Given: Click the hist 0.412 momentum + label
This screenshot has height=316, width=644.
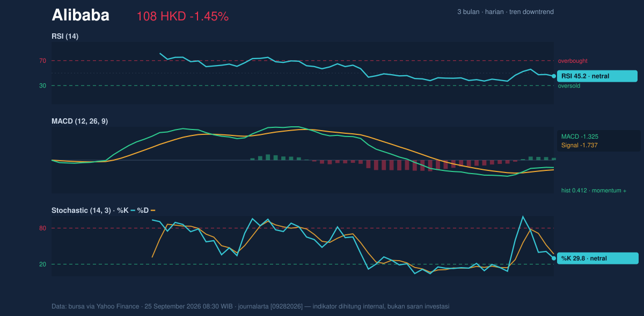Looking at the screenshot, I should [x=594, y=190].
